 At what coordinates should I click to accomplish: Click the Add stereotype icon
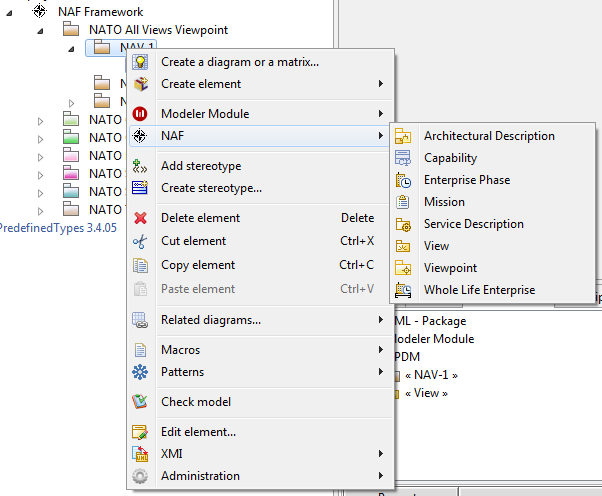pyautogui.click(x=140, y=166)
